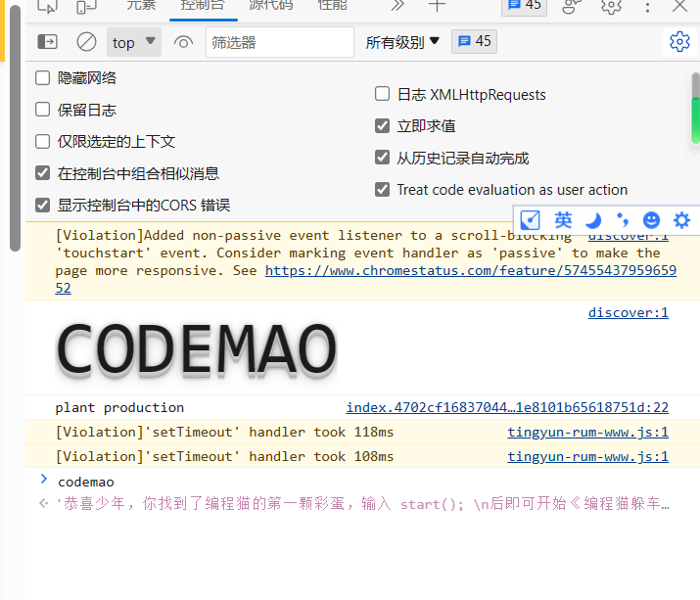
Task: Switch to the 元素 tab
Action: (141, 6)
